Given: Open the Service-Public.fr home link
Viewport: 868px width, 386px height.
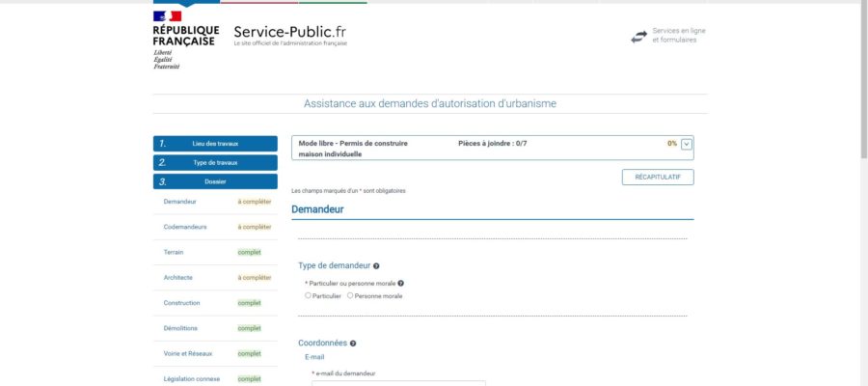Looking at the screenshot, I should (x=290, y=35).
